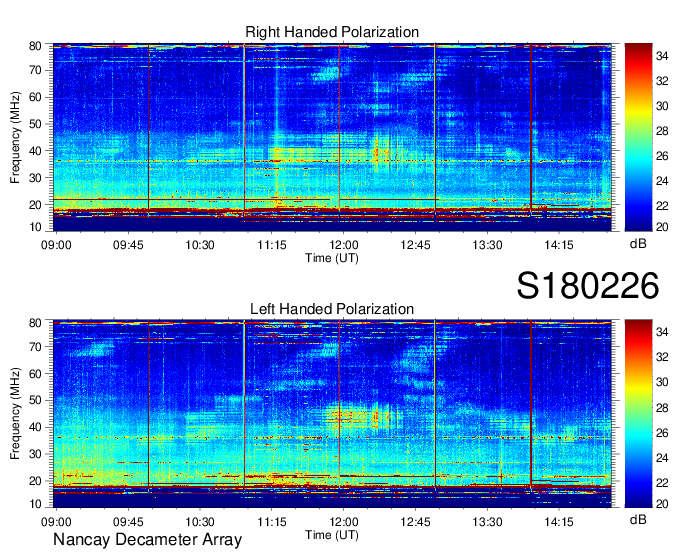Click the bottom plot's dB color bar

coord(638,414)
